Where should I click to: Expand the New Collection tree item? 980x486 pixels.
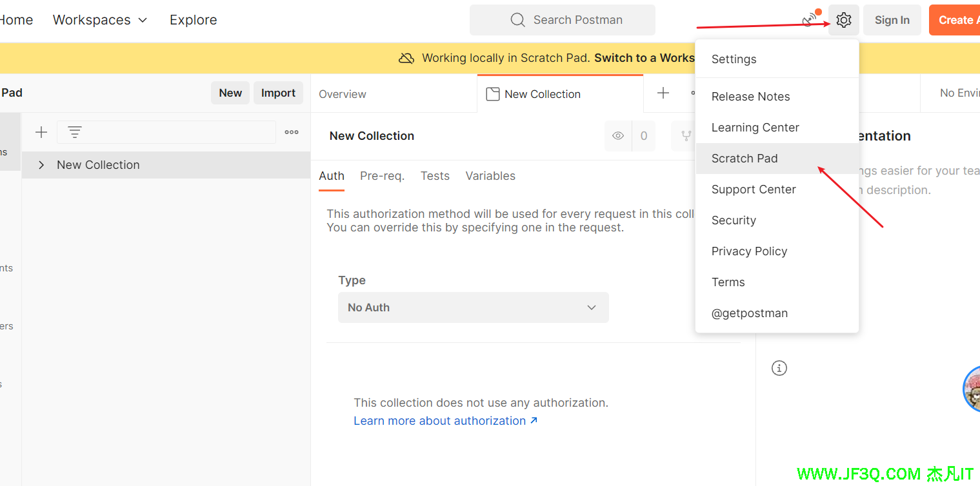pyautogui.click(x=41, y=165)
